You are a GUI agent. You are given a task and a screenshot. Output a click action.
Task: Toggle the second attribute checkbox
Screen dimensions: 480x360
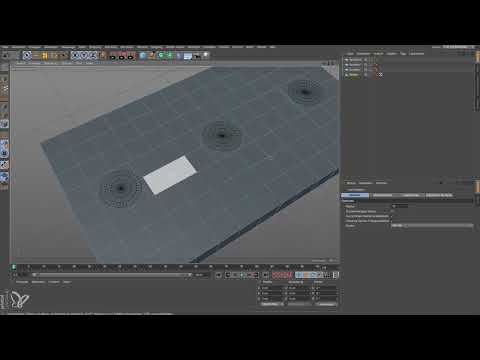coord(392,216)
